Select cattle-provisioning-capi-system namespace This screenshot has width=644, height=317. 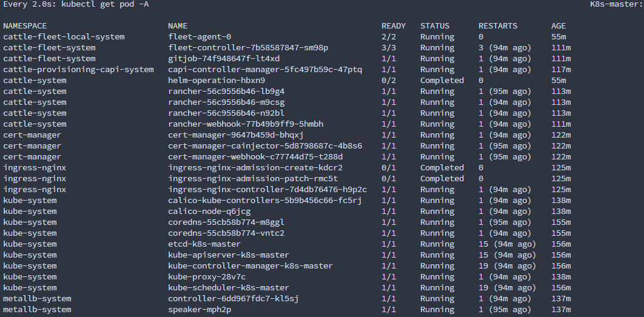78,69
